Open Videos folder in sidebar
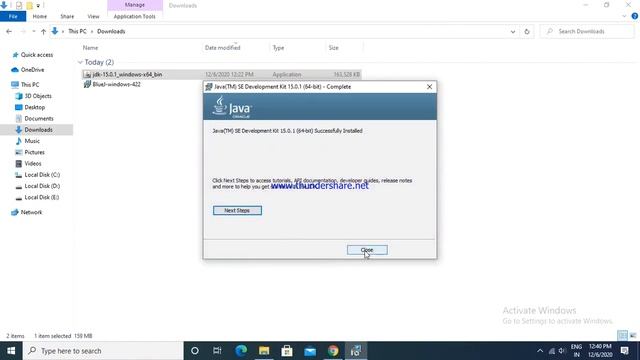The height and width of the screenshot is (360, 640). click(x=33, y=163)
